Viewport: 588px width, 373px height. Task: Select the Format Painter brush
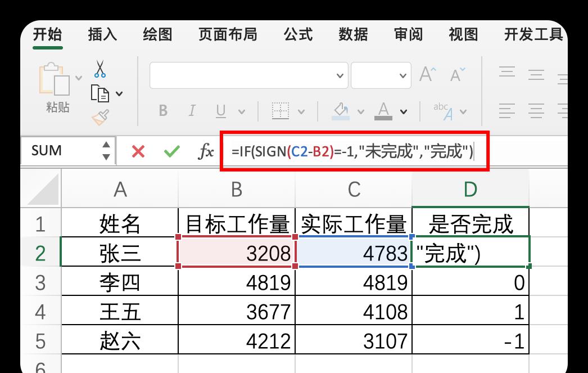pyautogui.click(x=101, y=117)
